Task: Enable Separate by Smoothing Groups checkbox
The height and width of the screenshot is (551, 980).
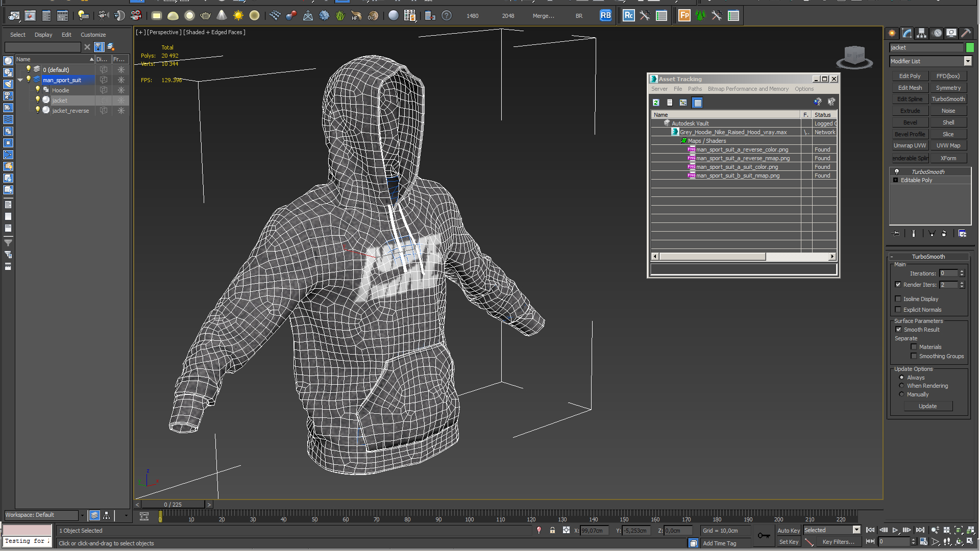Action: (x=914, y=356)
